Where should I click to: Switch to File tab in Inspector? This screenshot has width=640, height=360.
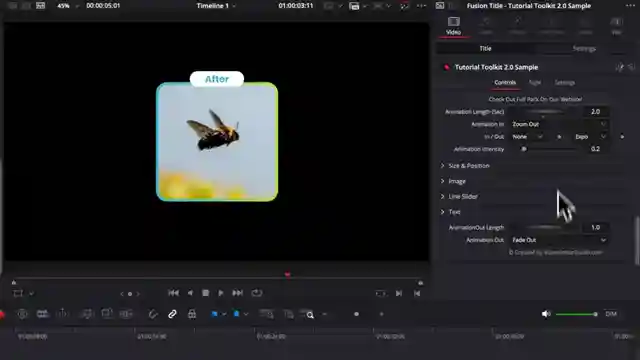pyautogui.click(x=616, y=26)
